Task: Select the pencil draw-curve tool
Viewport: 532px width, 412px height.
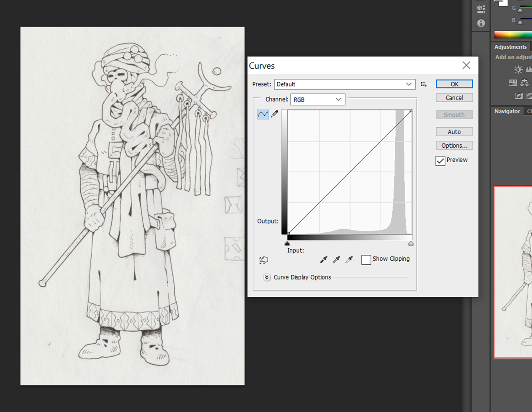Action: pos(274,114)
